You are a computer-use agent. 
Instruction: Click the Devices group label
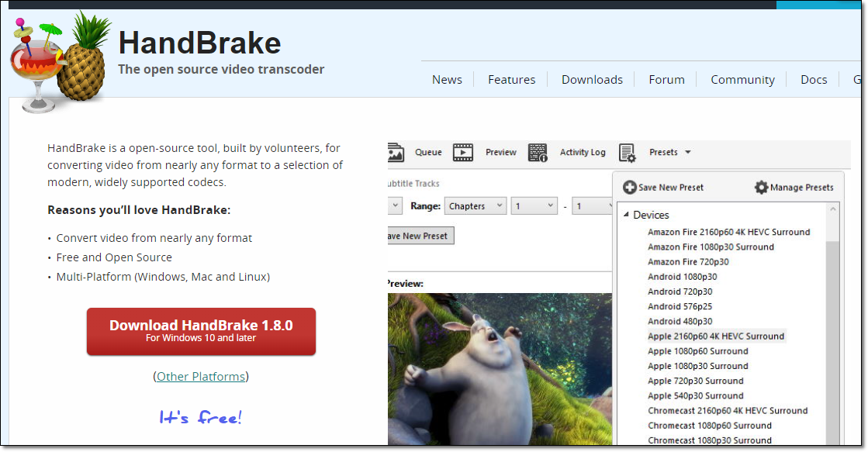click(651, 215)
